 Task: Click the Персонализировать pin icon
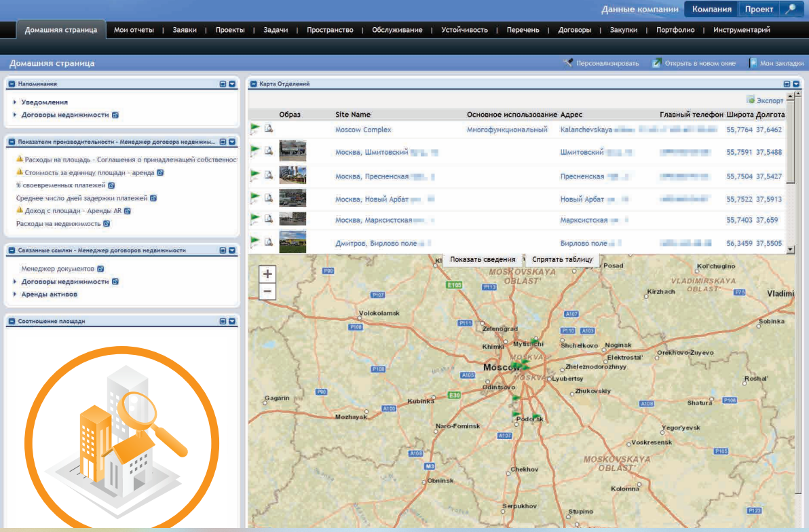(569, 63)
